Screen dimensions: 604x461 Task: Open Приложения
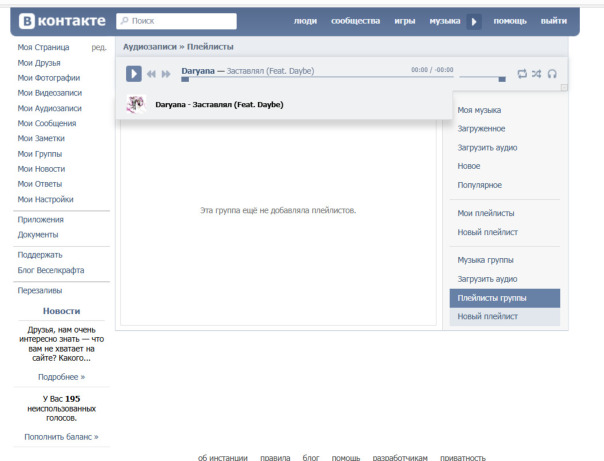pyautogui.click(x=40, y=220)
